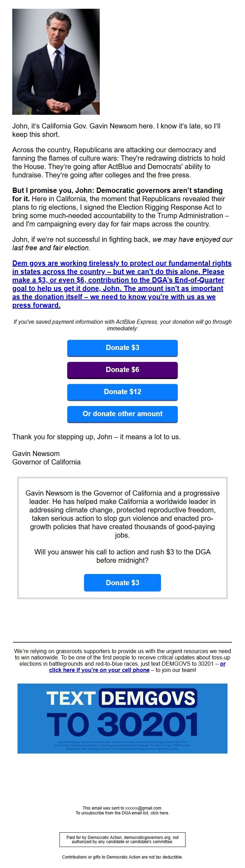Select 'Or donate other amount' button

122,414
